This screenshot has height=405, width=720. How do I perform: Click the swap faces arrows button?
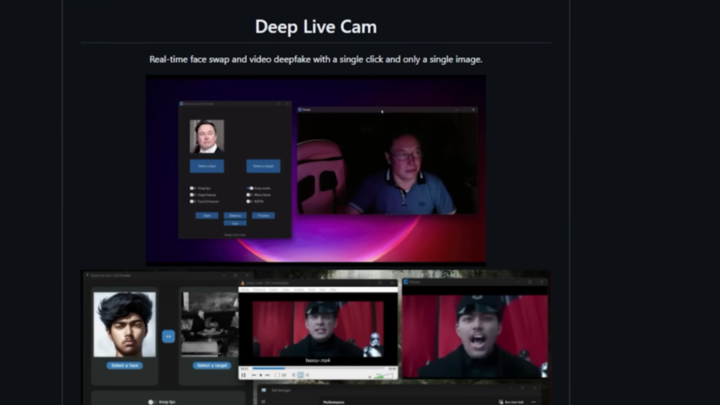tap(168, 337)
